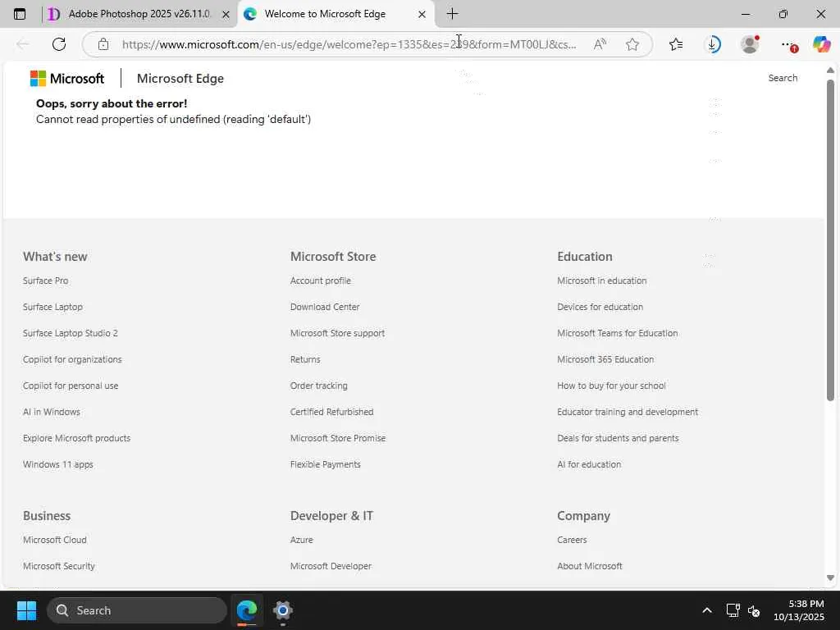Open the profile avatar icon
This screenshot has width=840, height=630.
[x=750, y=44]
